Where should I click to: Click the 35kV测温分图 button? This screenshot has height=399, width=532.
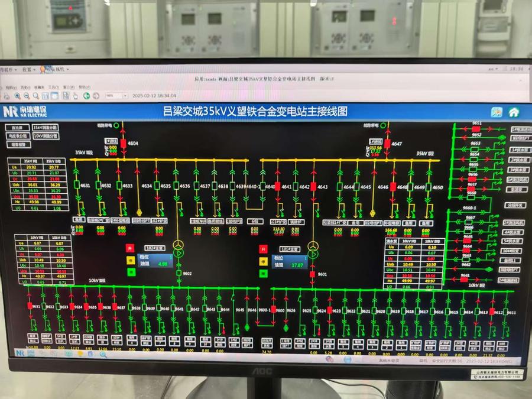click(x=45, y=127)
